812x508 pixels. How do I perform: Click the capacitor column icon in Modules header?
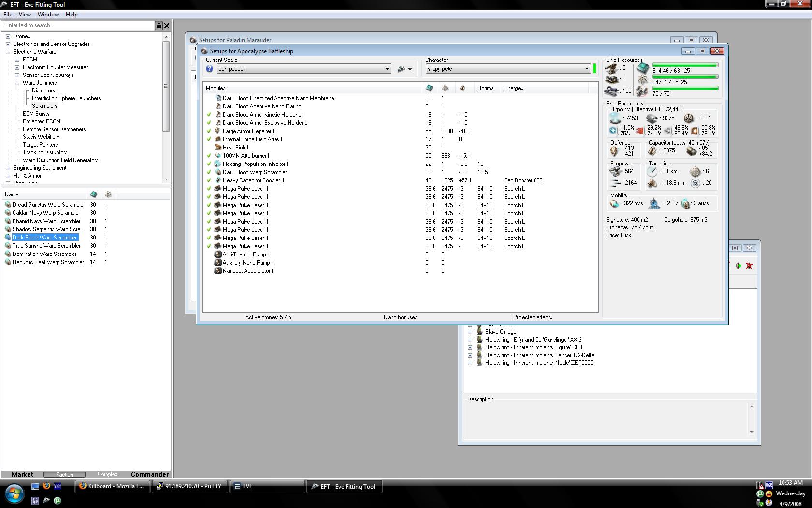463,88
